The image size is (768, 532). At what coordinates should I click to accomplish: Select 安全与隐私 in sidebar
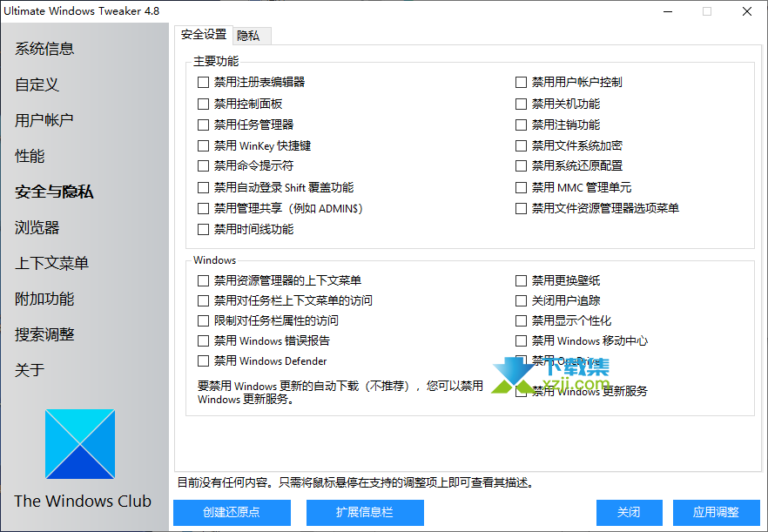click(x=54, y=192)
